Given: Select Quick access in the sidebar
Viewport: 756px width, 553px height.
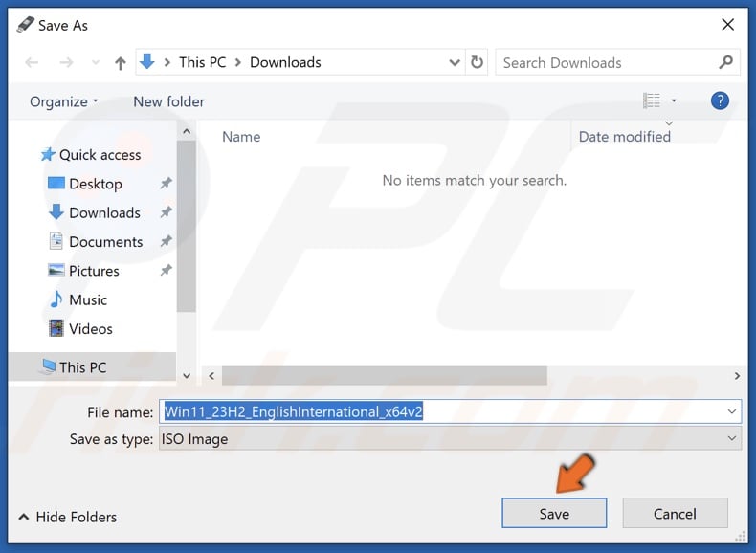Looking at the screenshot, I should [x=100, y=155].
